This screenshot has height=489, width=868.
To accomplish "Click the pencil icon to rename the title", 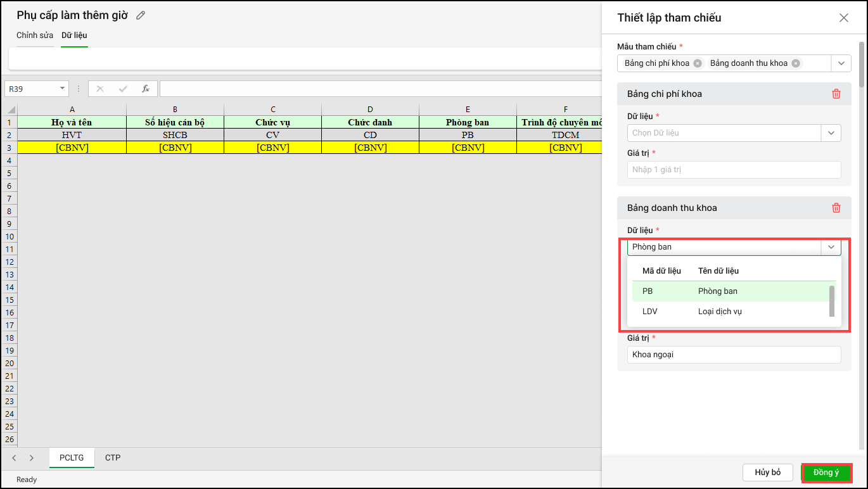I will 141,15.
